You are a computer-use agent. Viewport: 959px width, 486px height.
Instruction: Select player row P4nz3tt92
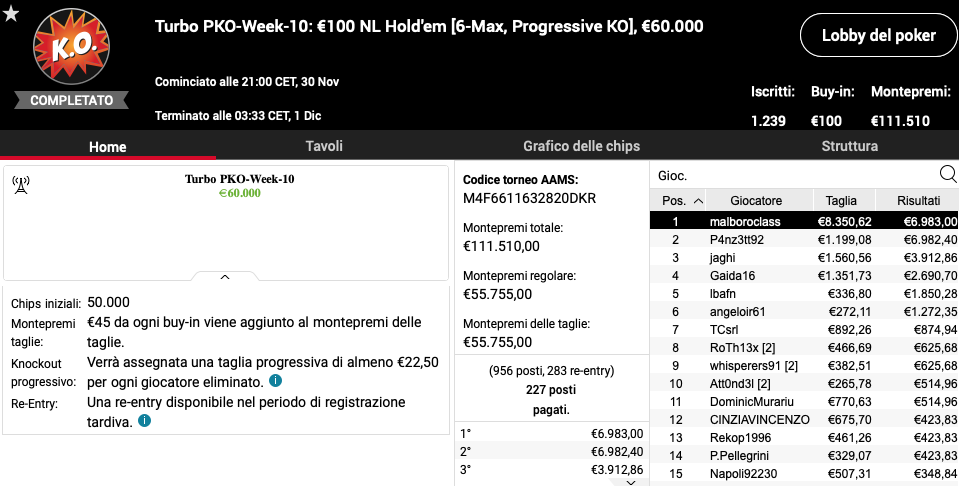click(x=804, y=240)
